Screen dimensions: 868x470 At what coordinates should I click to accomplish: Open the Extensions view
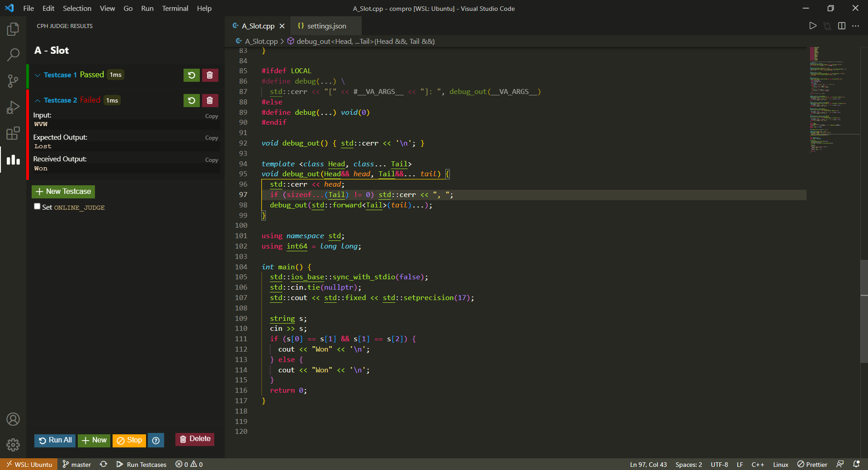[x=13, y=133]
